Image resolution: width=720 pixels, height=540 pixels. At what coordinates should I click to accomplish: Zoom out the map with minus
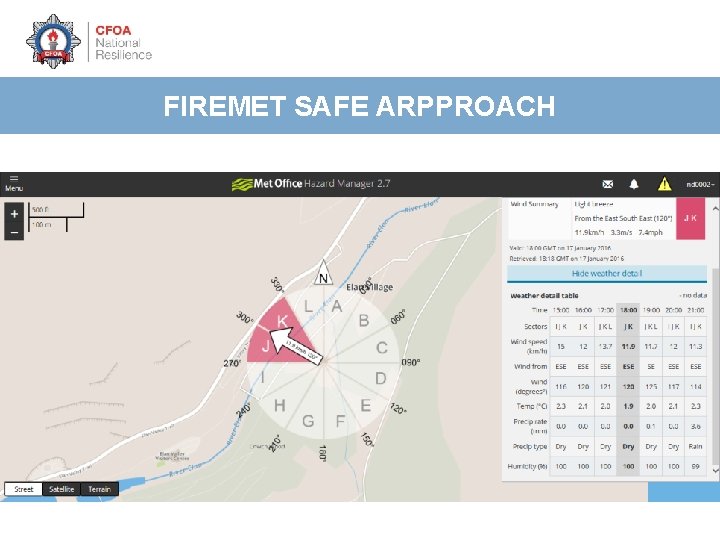(14, 232)
